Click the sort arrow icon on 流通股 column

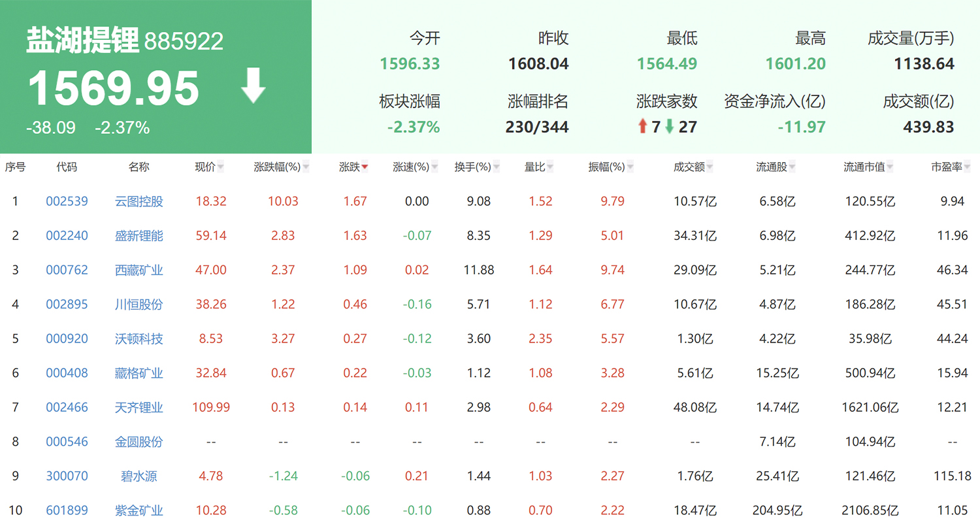791,166
